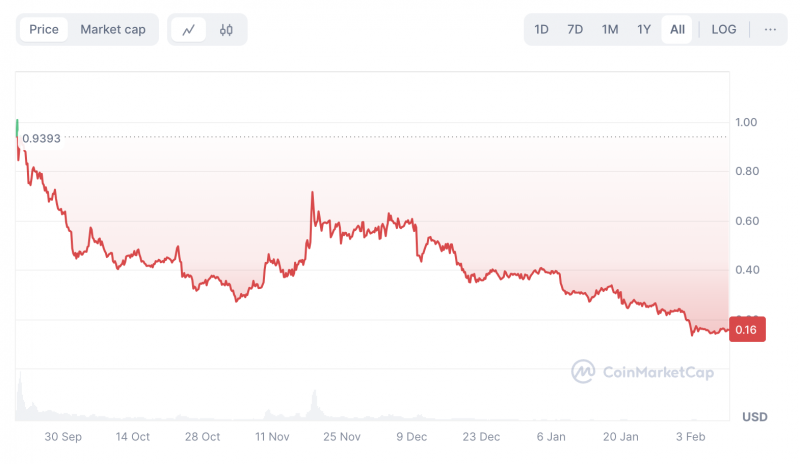Click the volume spike near 25 Nov
The image size is (800, 464).
point(314,405)
